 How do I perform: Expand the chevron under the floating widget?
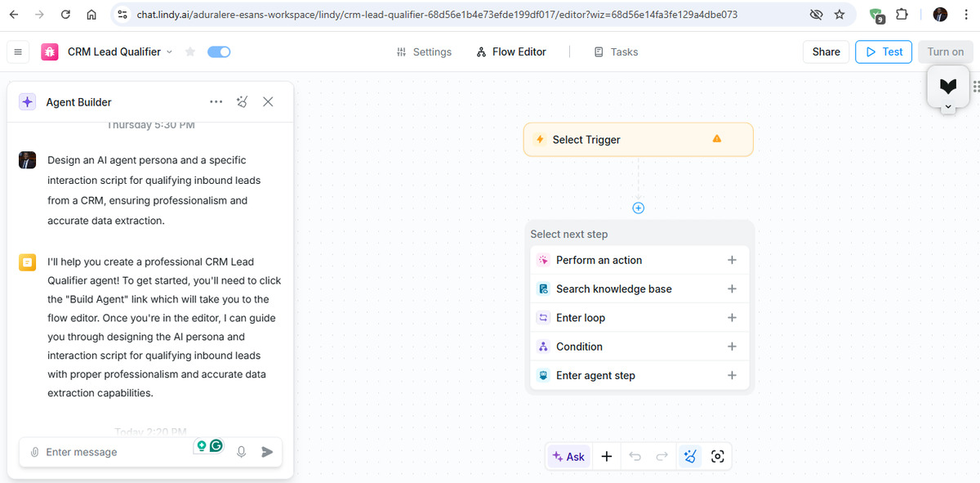point(947,107)
